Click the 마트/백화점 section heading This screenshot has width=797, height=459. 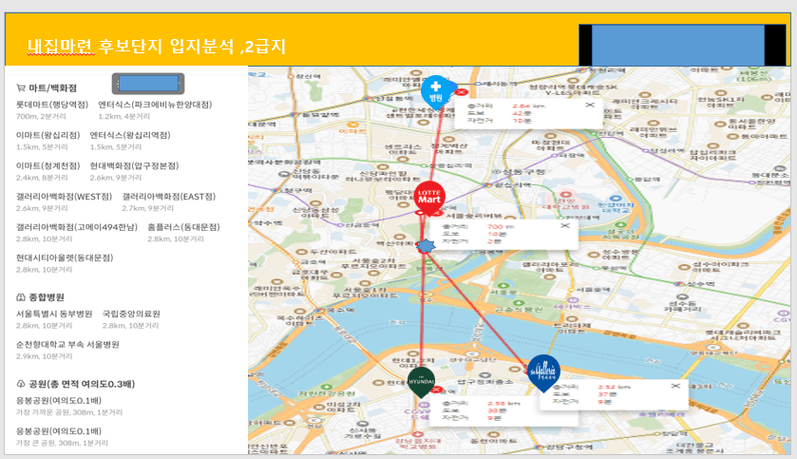[x=53, y=88]
